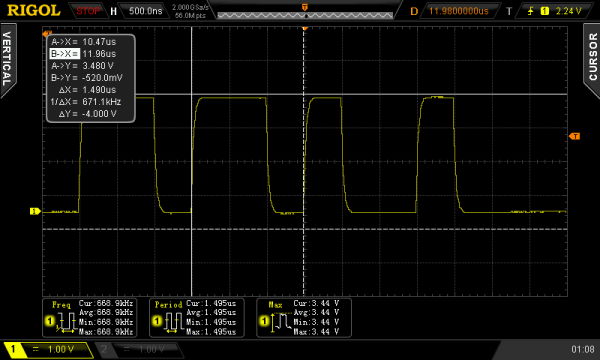Click the STOP run status indicator
600x360 pixels.
click(88, 11)
